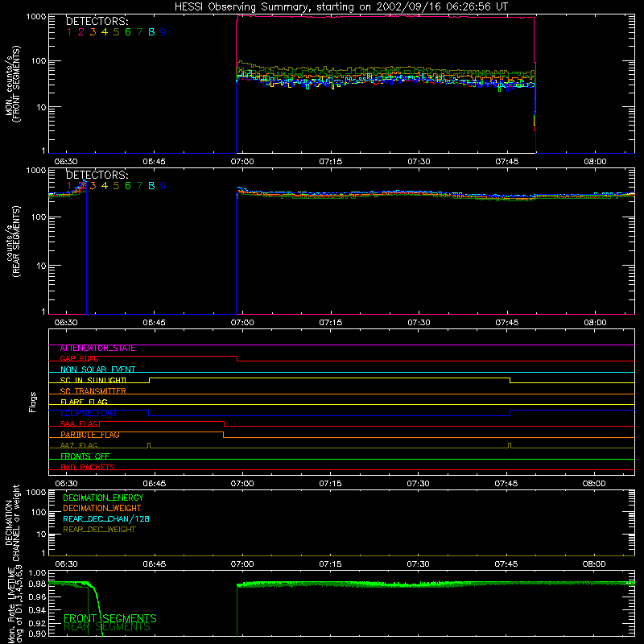Select detector number 4 in the front segments legend
Viewport: 644px width, 644px height.
tap(105, 32)
